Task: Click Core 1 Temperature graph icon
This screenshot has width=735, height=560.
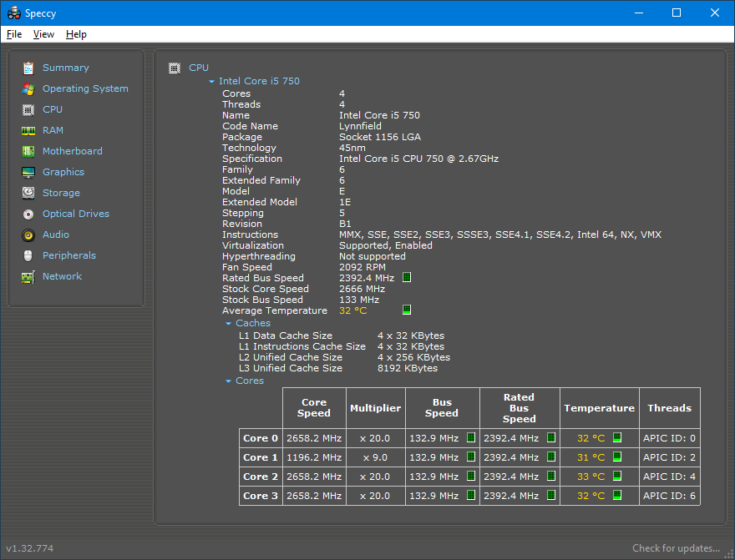Action: 617,457
